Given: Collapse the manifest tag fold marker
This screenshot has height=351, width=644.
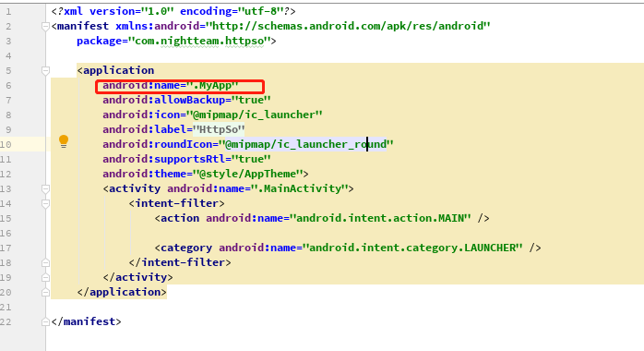Looking at the screenshot, I should [45, 26].
